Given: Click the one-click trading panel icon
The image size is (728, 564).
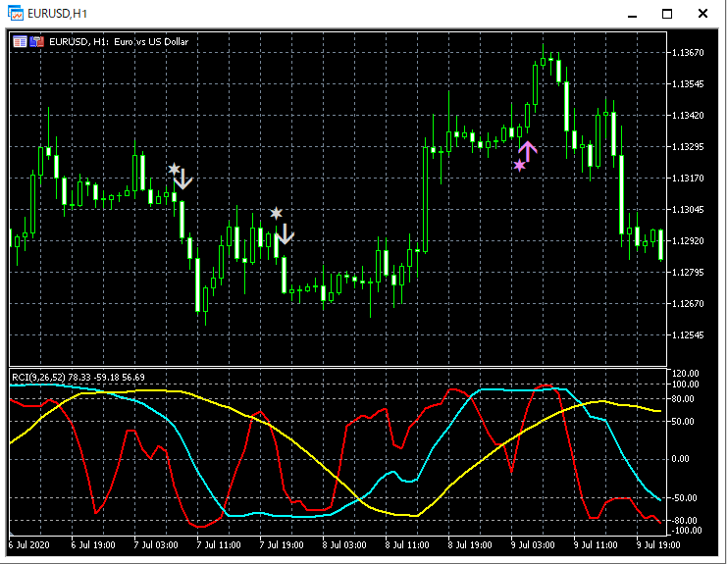Looking at the screenshot, I should pyautogui.click(x=36, y=42).
